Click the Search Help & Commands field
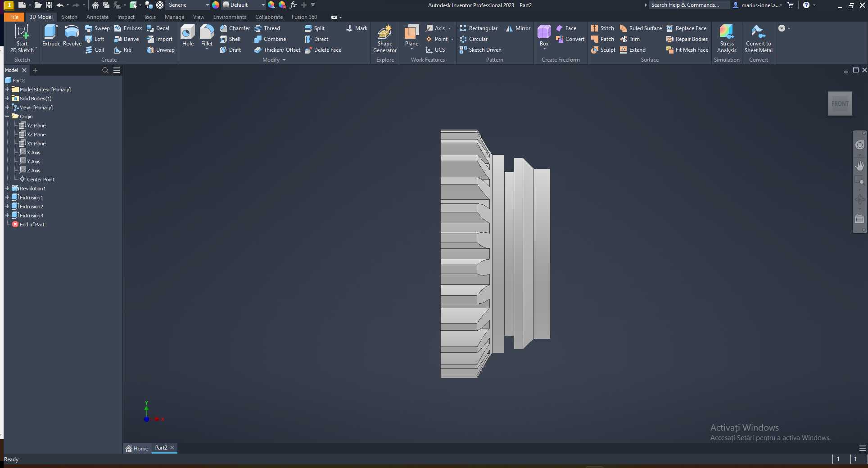Image resolution: width=868 pixels, height=468 pixels. point(687,5)
